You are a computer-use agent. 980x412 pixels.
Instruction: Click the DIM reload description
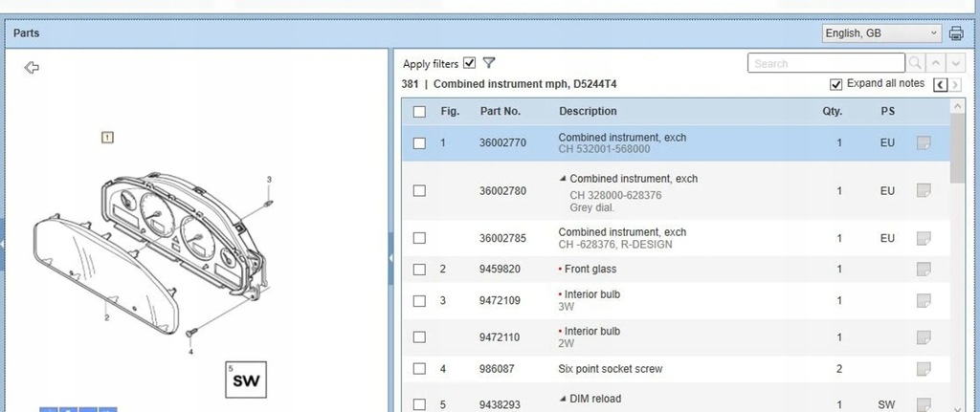pos(595,399)
